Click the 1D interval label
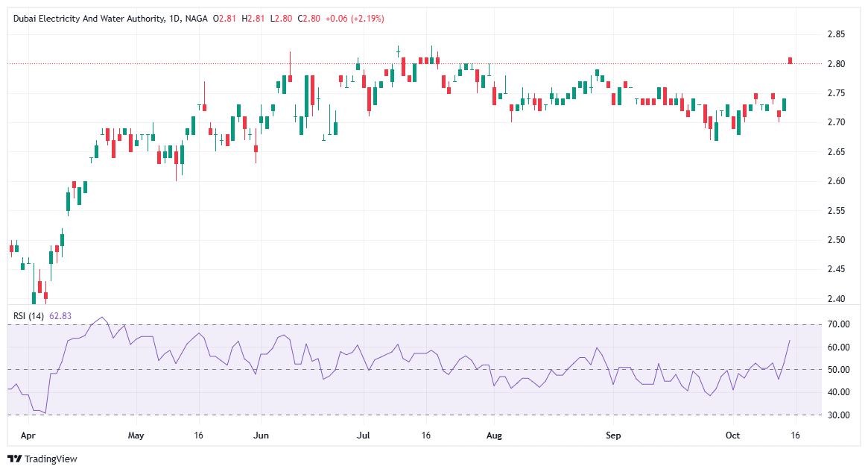868x472 pixels. (x=174, y=18)
